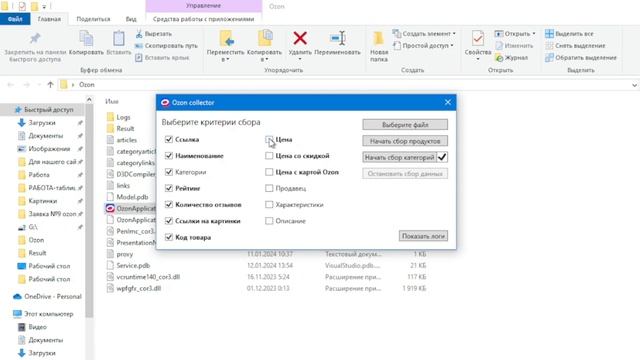Viewport: 640px width, 360px height.
Task: Click the Copy path icon
Action: pos(139,46)
